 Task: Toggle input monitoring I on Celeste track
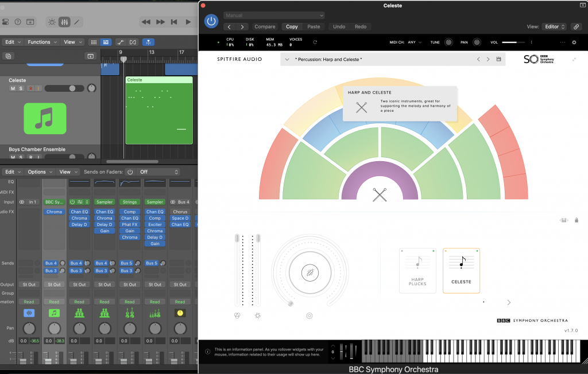pos(38,88)
